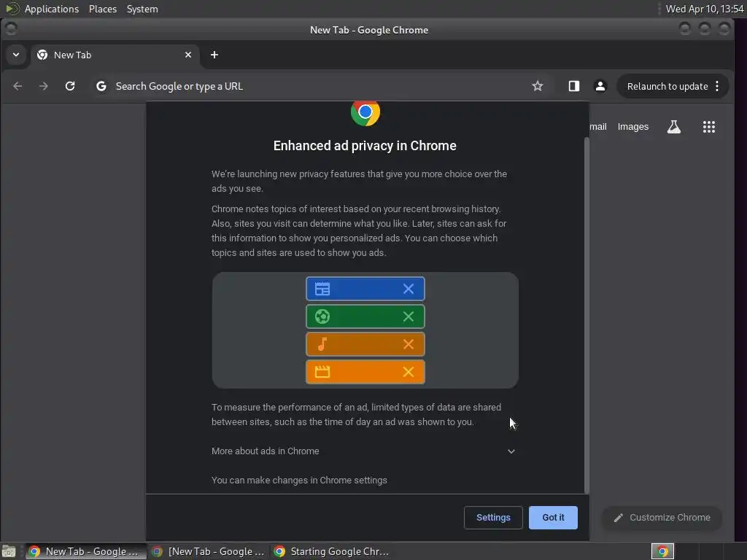Switch to Starting Google Chr... taskbar item
The height and width of the screenshot is (560, 747).
tap(332, 551)
